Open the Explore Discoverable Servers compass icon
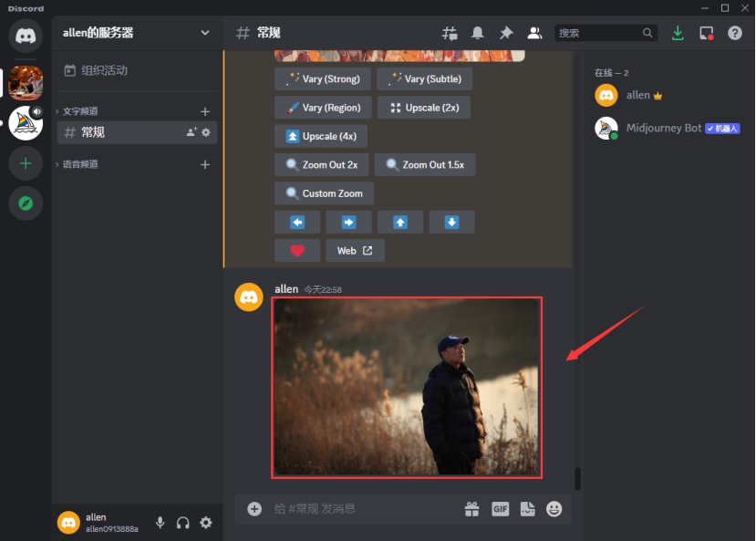 click(x=26, y=203)
